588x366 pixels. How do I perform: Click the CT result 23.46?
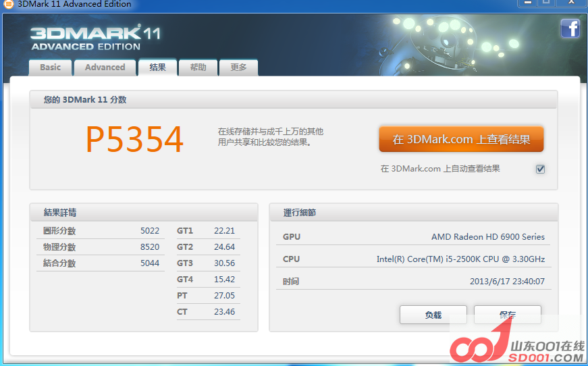tap(224, 311)
